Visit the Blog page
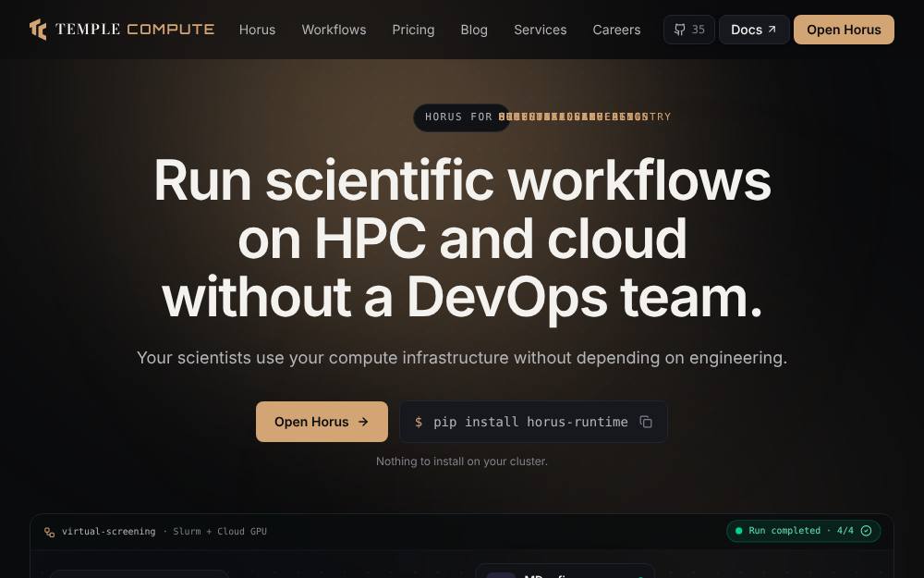 [474, 30]
